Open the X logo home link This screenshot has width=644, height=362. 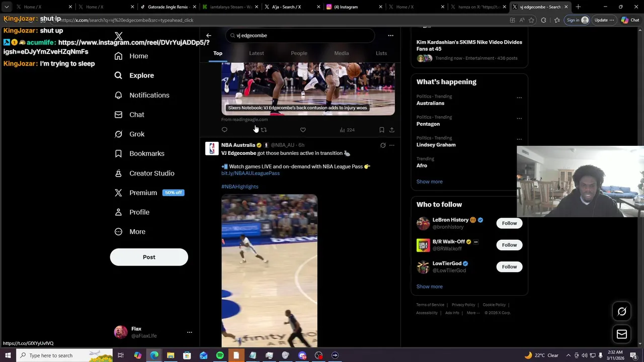tap(118, 36)
